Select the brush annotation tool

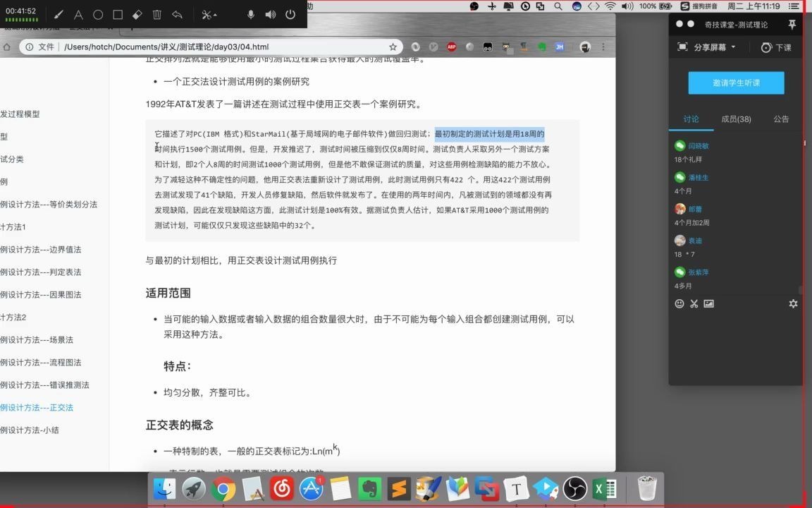coord(59,14)
